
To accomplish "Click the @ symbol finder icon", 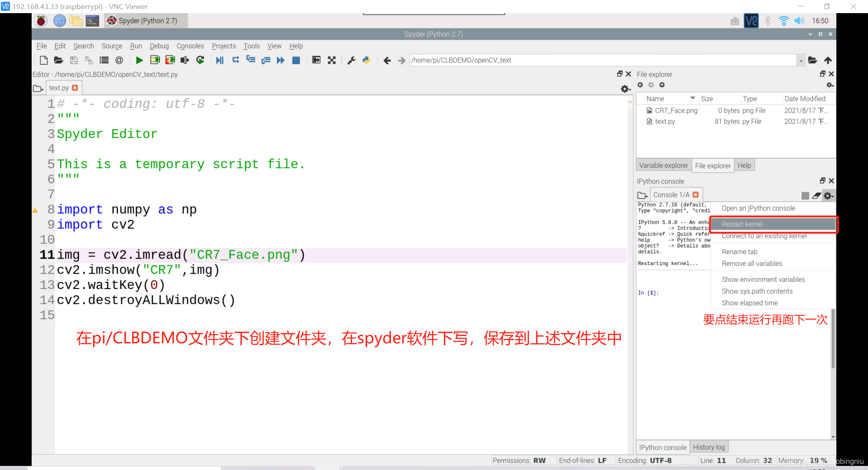I will point(119,60).
